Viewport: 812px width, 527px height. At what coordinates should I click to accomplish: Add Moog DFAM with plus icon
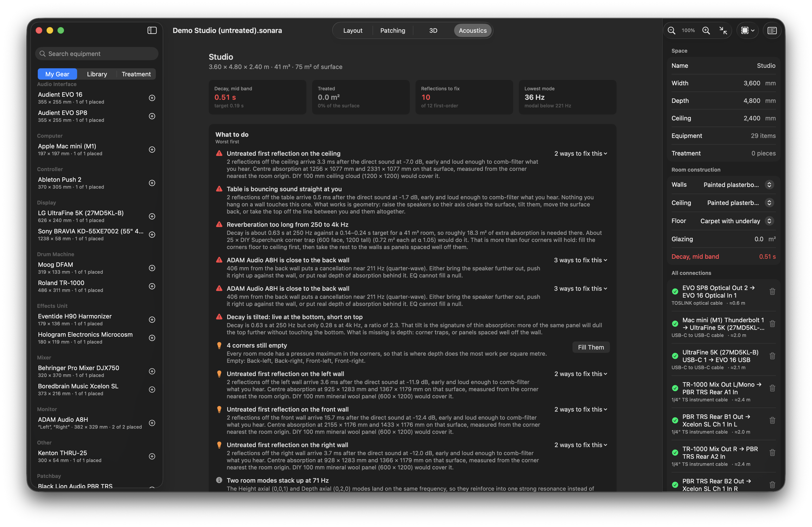tap(152, 268)
